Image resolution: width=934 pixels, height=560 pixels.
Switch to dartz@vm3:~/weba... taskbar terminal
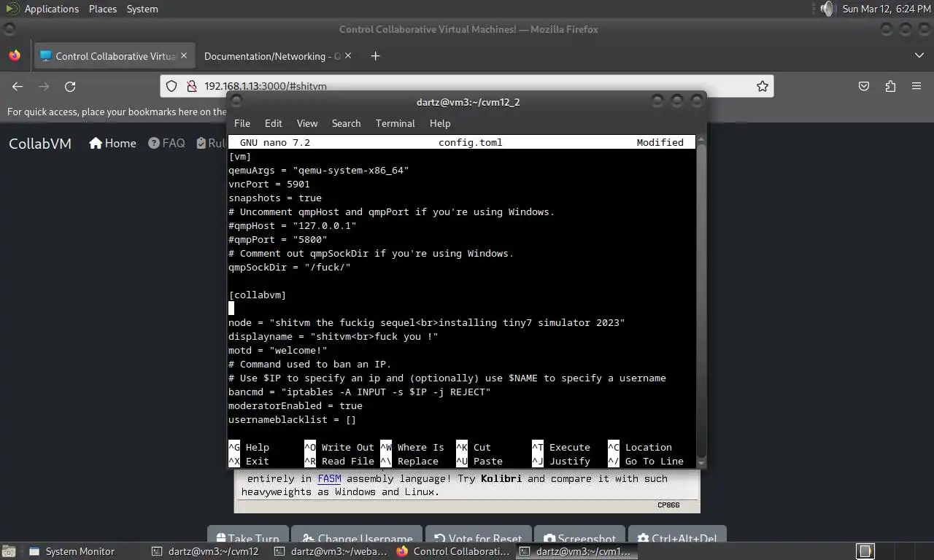(x=331, y=551)
